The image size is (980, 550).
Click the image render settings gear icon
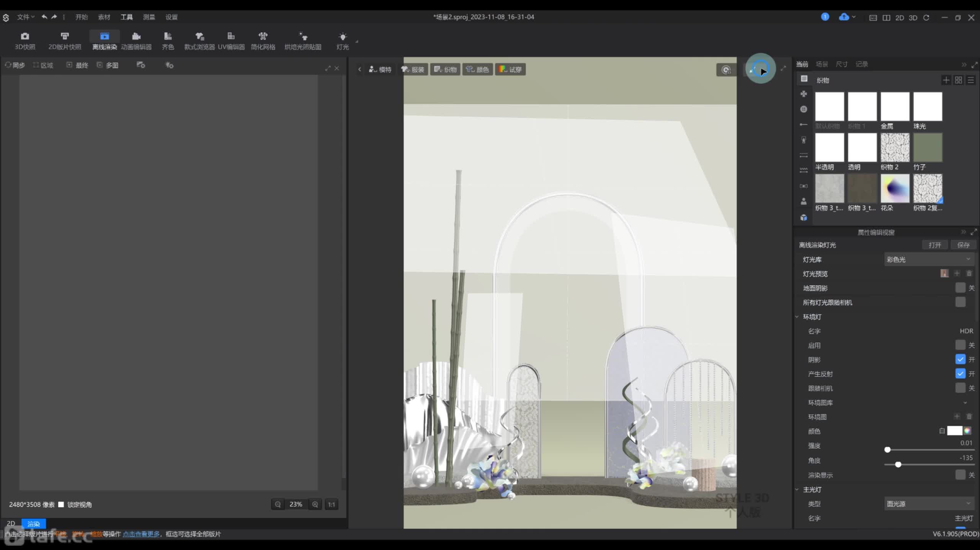tap(141, 65)
